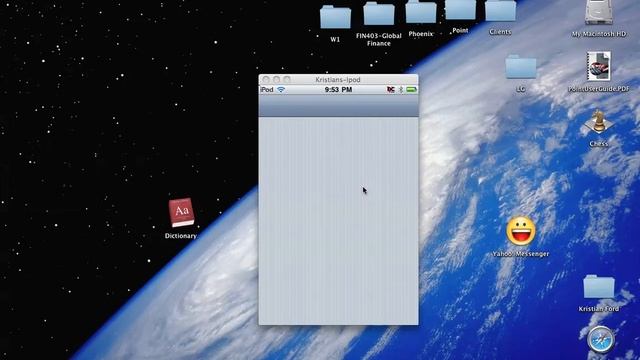Open the Point folder icon
The width and height of the screenshot is (640, 360).
tap(460, 10)
